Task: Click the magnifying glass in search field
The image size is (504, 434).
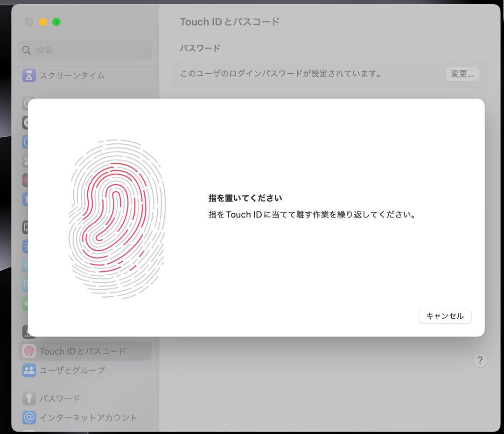Action: click(27, 50)
